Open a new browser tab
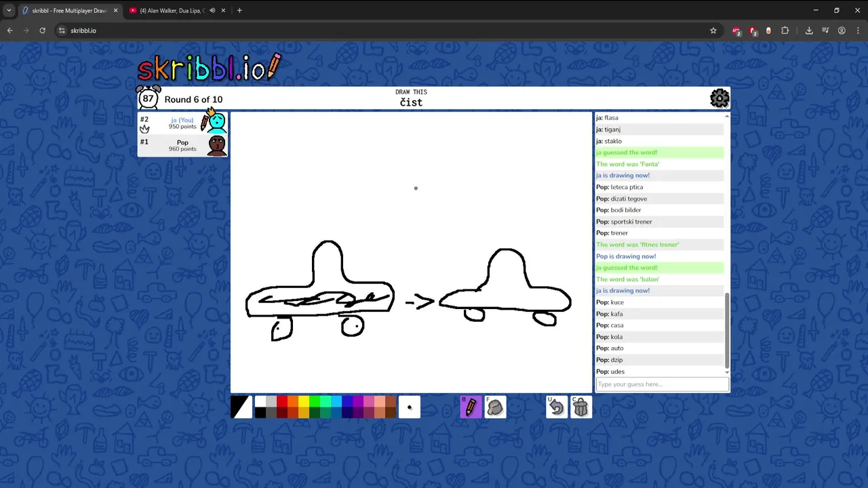The height and width of the screenshot is (488, 868). coord(239,11)
